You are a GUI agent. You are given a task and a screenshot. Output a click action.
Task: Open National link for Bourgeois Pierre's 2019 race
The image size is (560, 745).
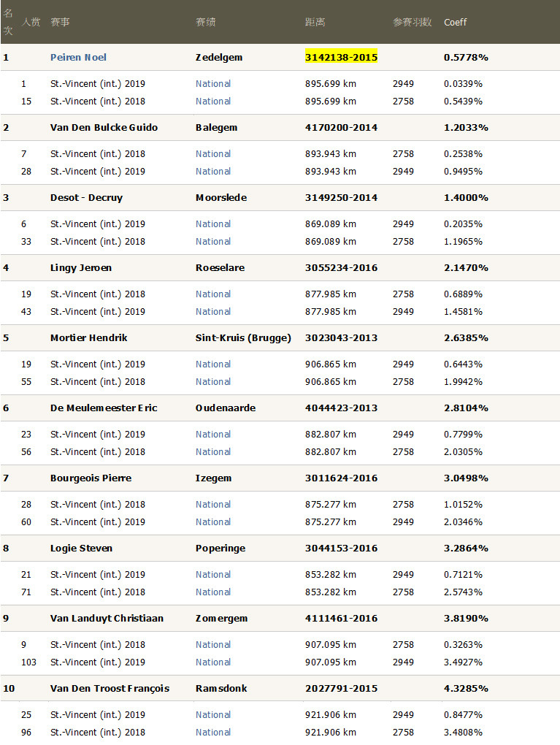[x=213, y=521]
